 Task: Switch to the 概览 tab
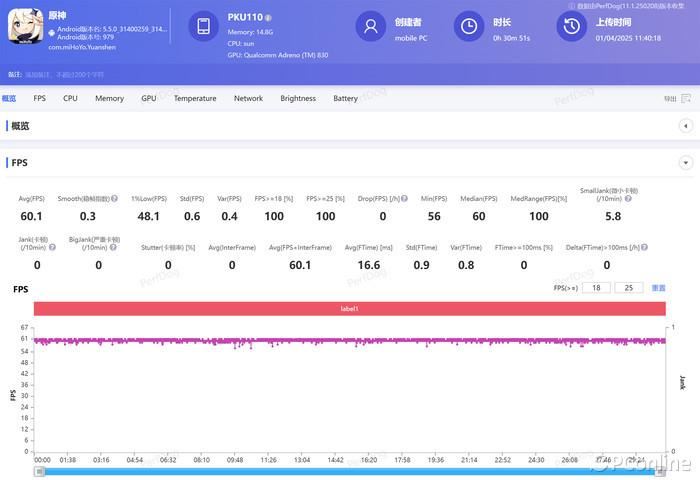point(9,98)
